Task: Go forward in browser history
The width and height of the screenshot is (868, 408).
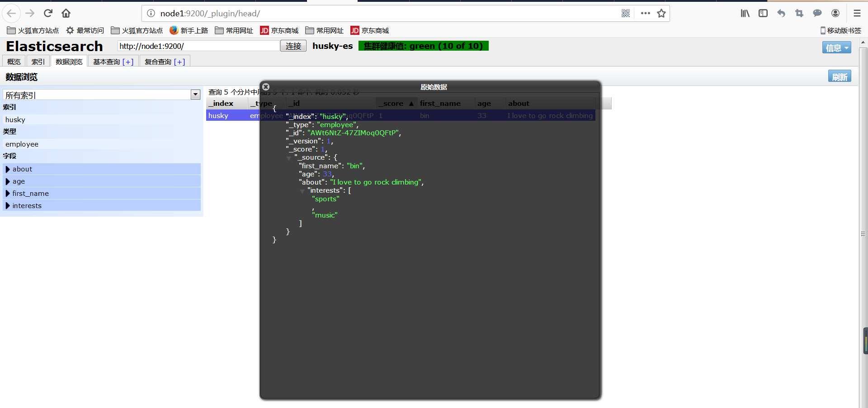Action: 30,13
